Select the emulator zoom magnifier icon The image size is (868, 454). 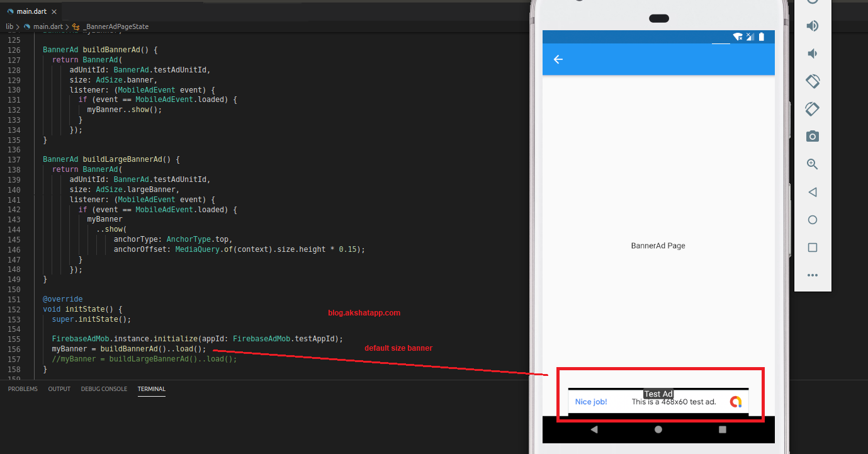pos(812,164)
